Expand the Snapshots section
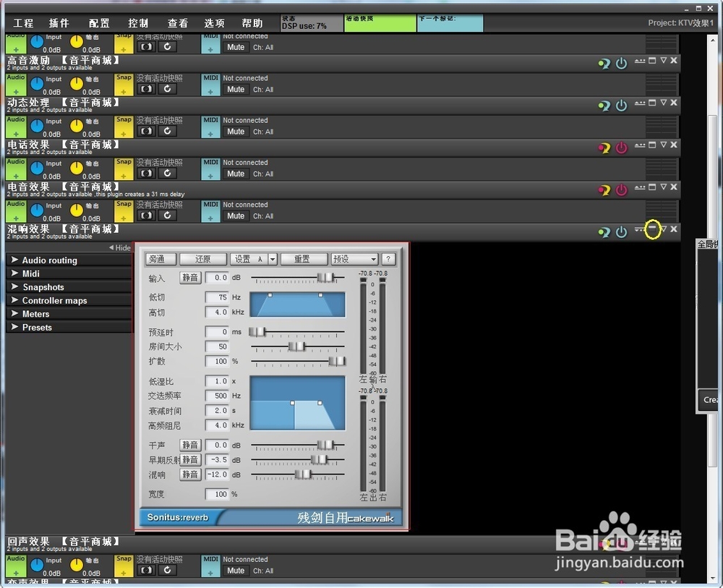Viewport: 723px width, 588px height. 69,287
